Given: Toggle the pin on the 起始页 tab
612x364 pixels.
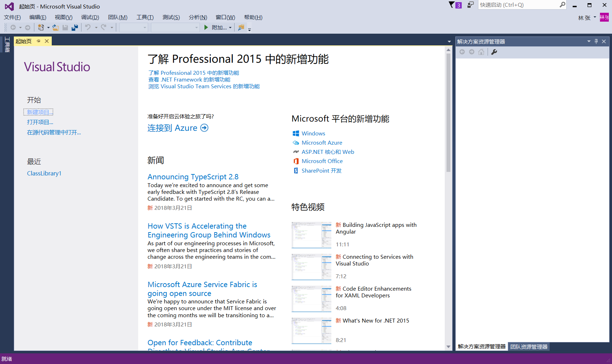Looking at the screenshot, I should (39, 41).
